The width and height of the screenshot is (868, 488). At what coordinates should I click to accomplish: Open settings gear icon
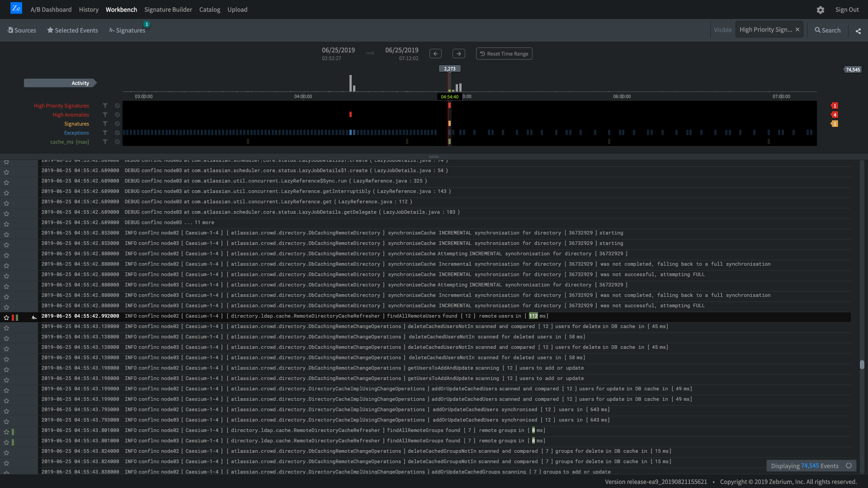821,10
